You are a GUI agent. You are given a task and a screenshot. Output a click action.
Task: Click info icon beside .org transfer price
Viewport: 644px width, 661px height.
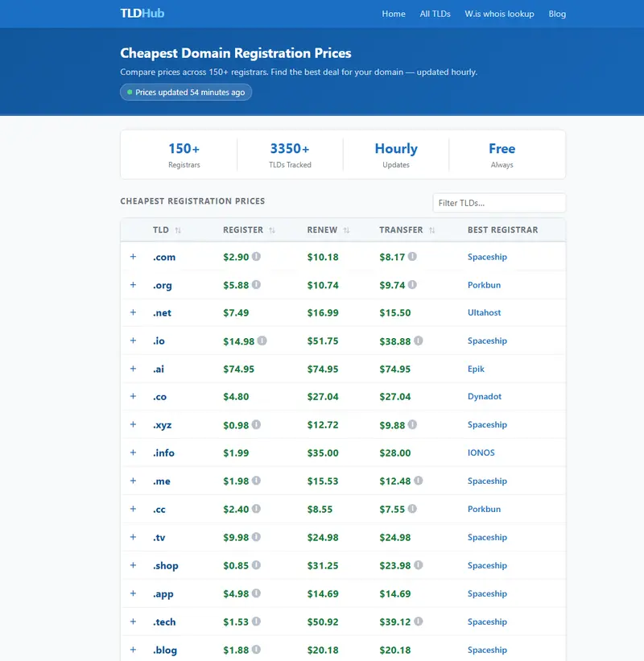[412, 285]
